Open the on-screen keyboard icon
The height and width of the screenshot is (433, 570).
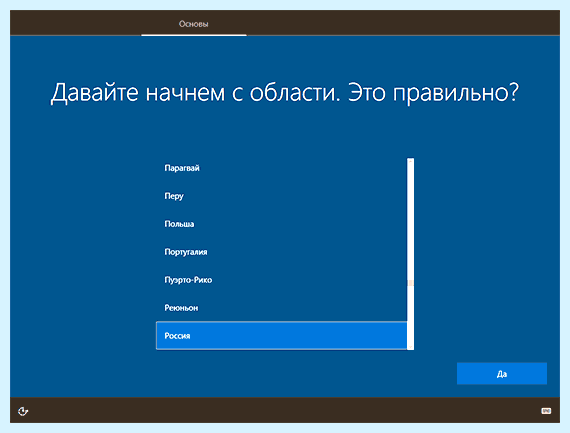click(x=546, y=411)
